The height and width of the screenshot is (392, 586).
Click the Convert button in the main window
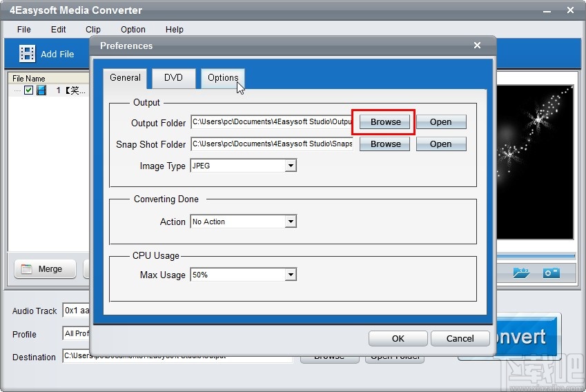(x=528, y=336)
